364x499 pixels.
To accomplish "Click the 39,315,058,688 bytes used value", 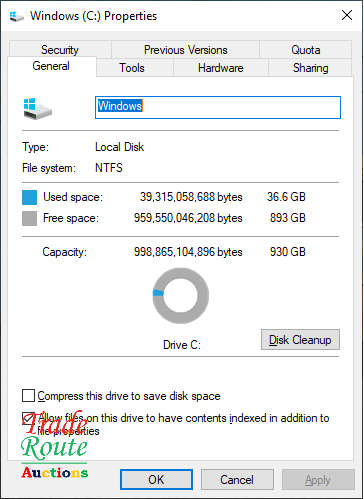I will tap(191, 197).
